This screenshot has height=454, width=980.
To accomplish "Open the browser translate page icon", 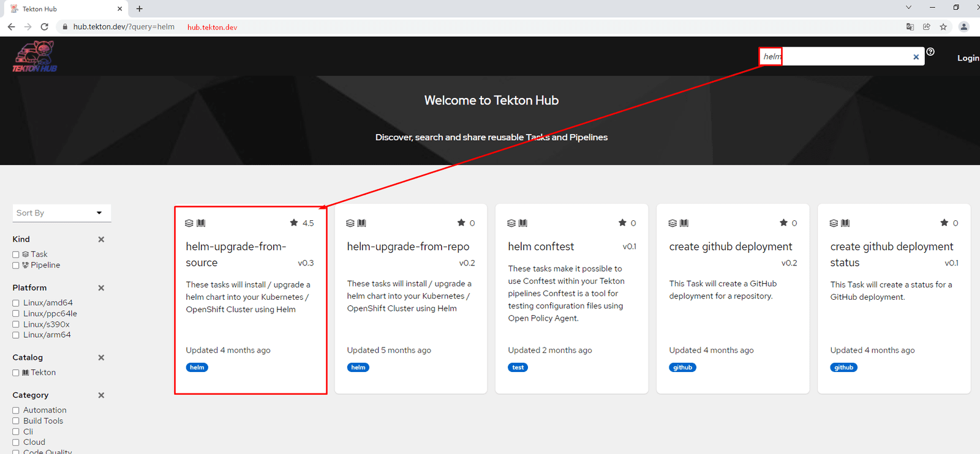I will click(910, 27).
